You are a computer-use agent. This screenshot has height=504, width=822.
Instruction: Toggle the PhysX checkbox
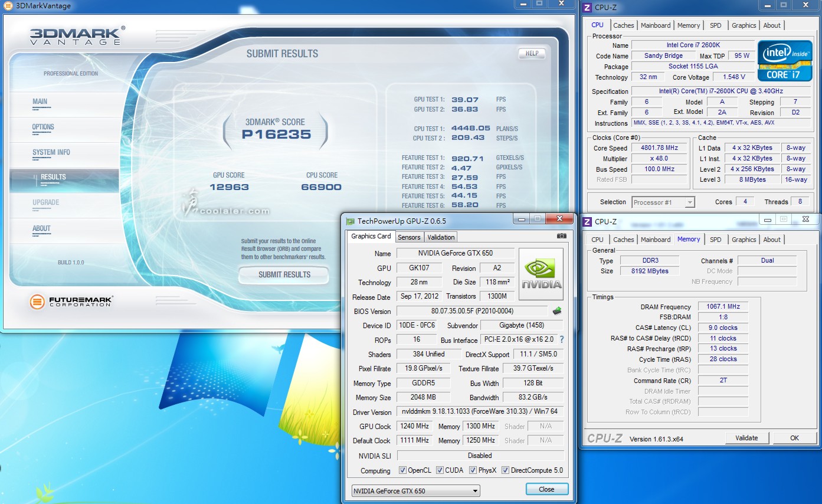473,470
